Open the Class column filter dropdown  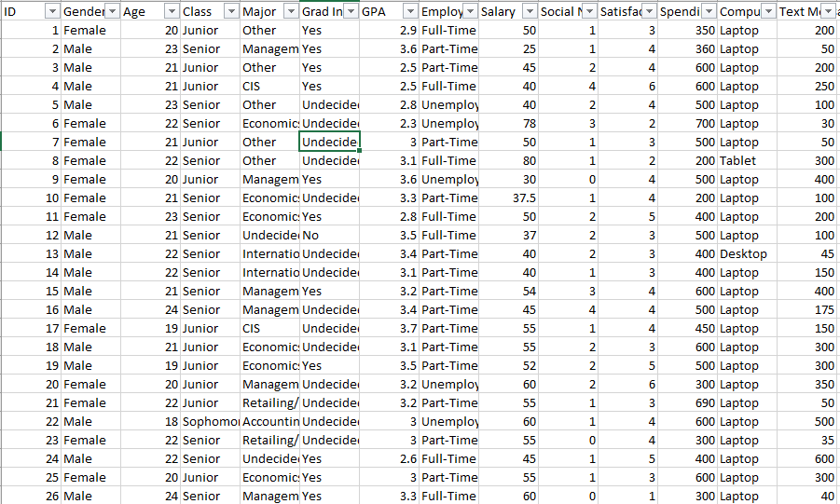231,11
